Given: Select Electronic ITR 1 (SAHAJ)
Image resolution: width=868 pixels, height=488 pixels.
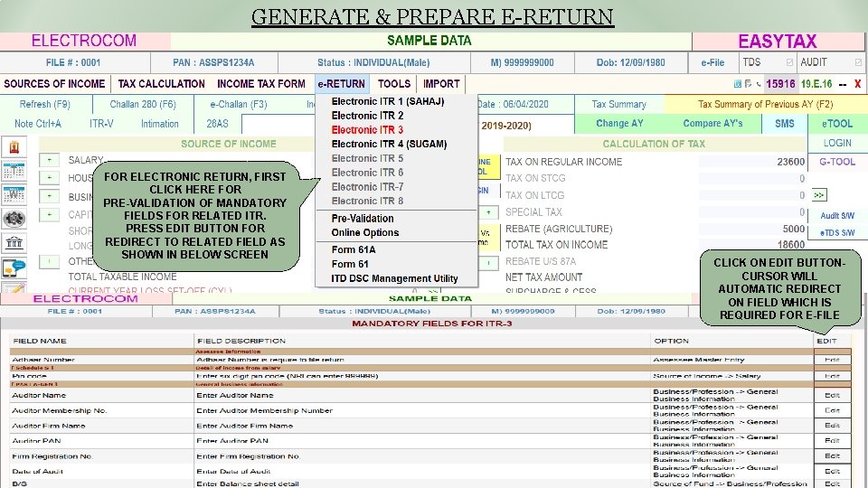Looking at the screenshot, I should tap(388, 101).
